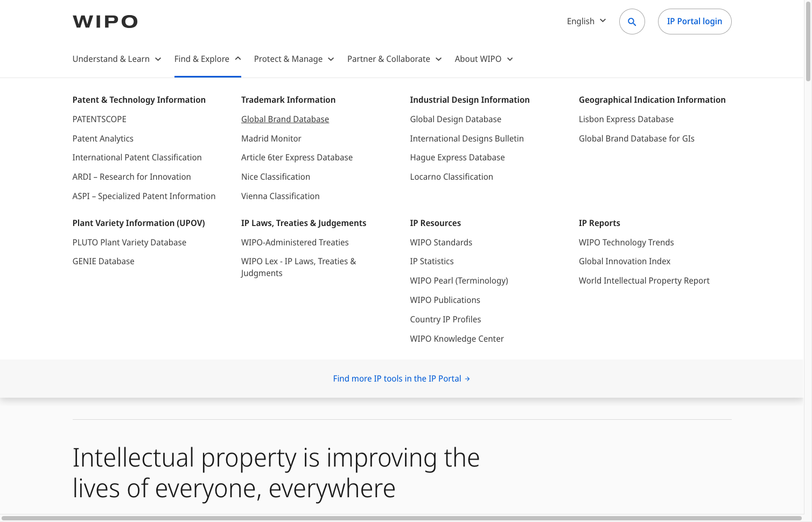Click the IP Reports heading
812x522 pixels.
coord(599,223)
